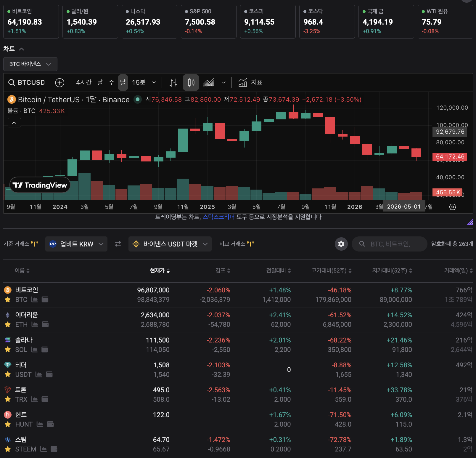The width and height of the screenshot is (476, 458).
Task: Open the wallet icon for BTC row
Action: 45,300
